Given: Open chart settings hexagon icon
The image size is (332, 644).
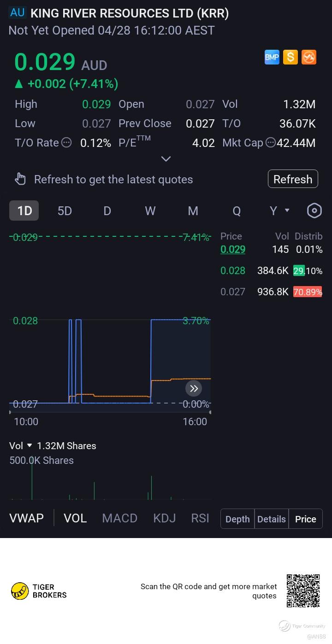Looking at the screenshot, I should tap(314, 211).
